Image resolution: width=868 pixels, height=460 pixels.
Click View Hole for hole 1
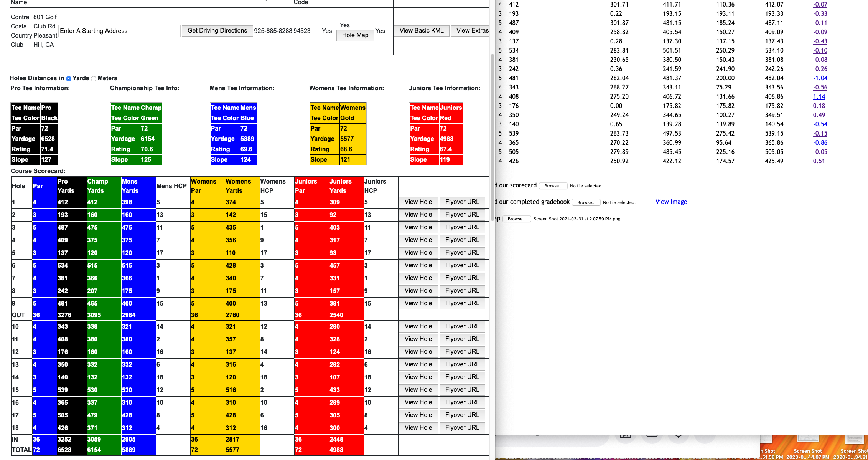point(418,202)
